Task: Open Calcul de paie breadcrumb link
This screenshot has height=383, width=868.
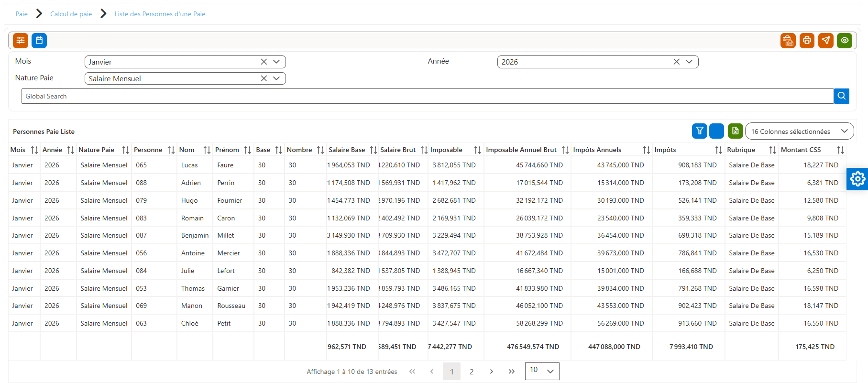Action: tap(71, 14)
